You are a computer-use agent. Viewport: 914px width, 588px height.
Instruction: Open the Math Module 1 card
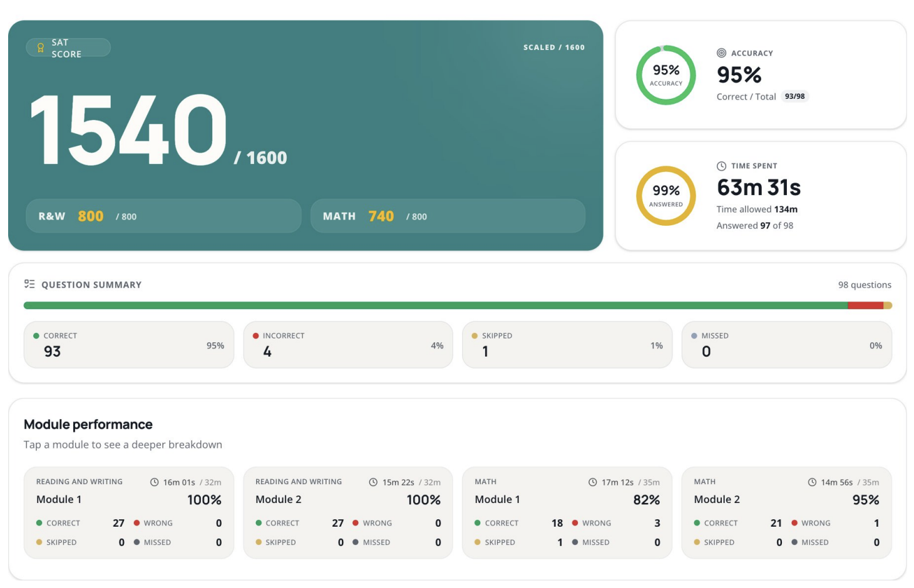pos(567,512)
